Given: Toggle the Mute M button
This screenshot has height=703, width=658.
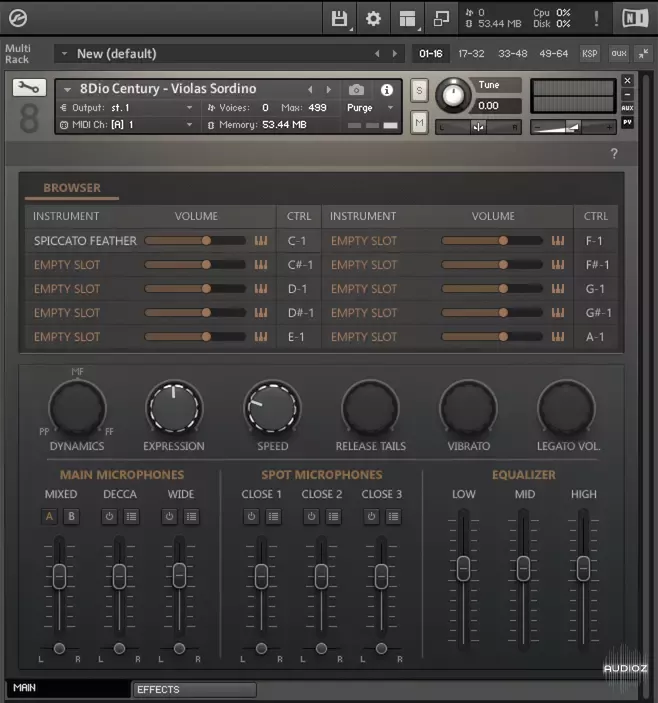Looking at the screenshot, I should pyautogui.click(x=419, y=122).
